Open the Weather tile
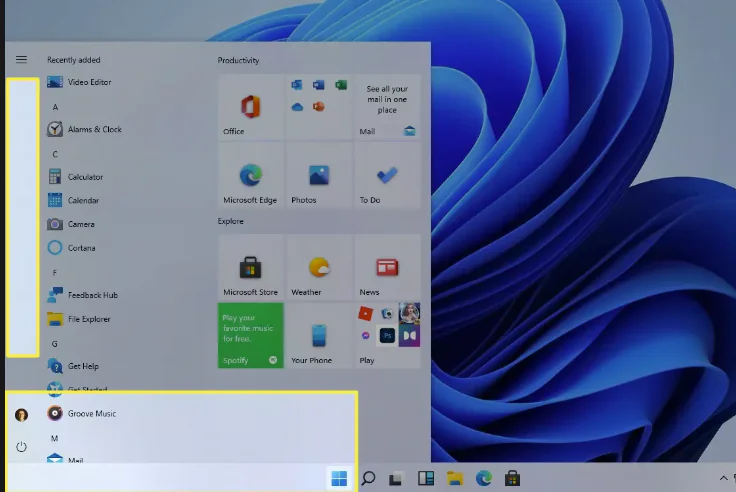Screen dimensions: 736x492 [319, 269]
